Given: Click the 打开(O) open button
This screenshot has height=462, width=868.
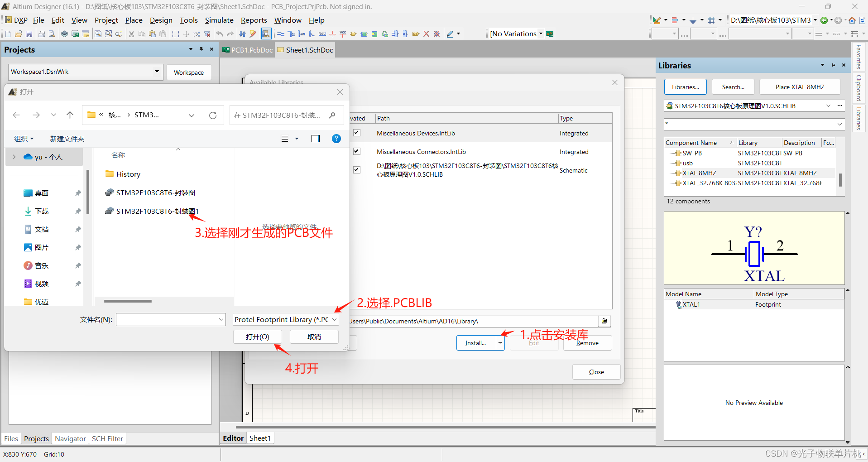Looking at the screenshot, I should click(258, 337).
